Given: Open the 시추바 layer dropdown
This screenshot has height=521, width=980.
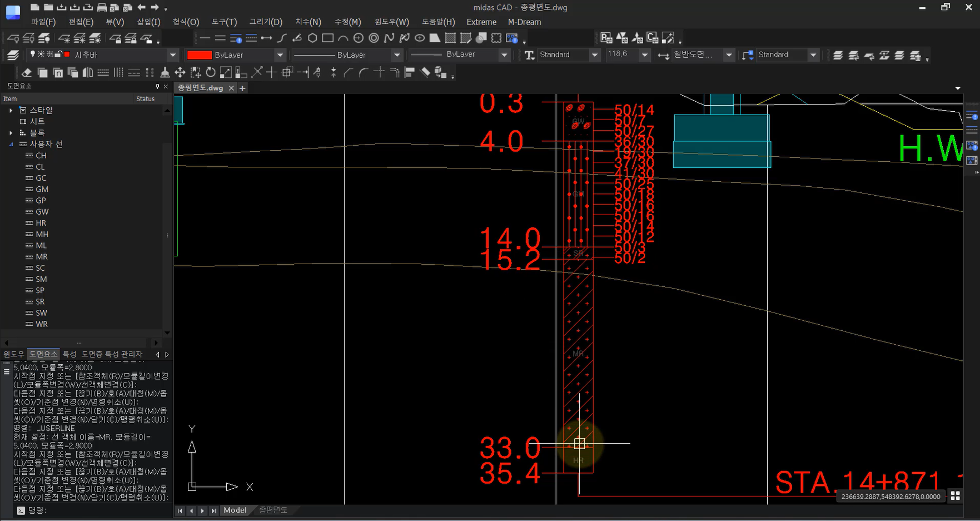Looking at the screenshot, I should point(172,55).
